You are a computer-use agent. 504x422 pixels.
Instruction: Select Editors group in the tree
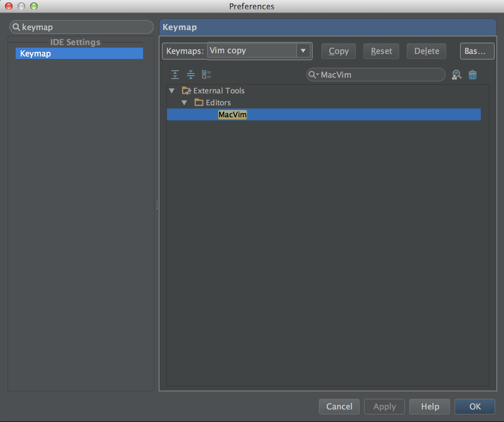point(218,103)
